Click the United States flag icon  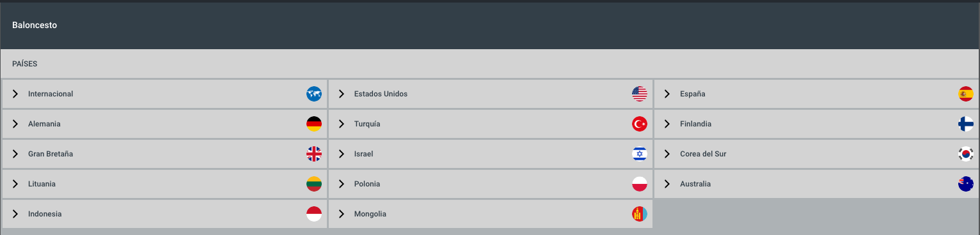click(x=640, y=94)
